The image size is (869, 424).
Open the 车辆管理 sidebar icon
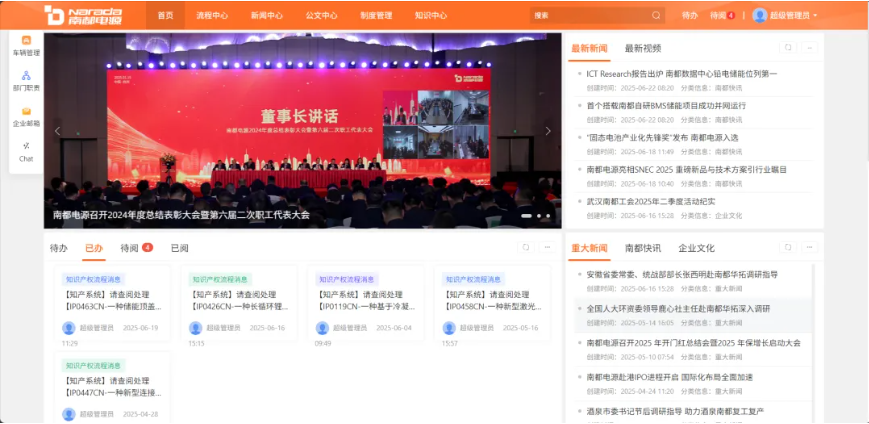(x=26, y=40)
